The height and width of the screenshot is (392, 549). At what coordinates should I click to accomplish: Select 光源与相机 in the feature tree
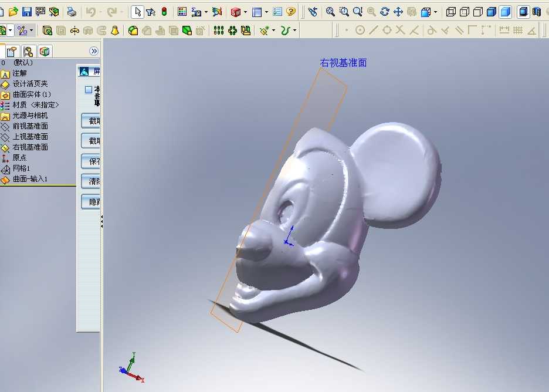coord(30,115)
